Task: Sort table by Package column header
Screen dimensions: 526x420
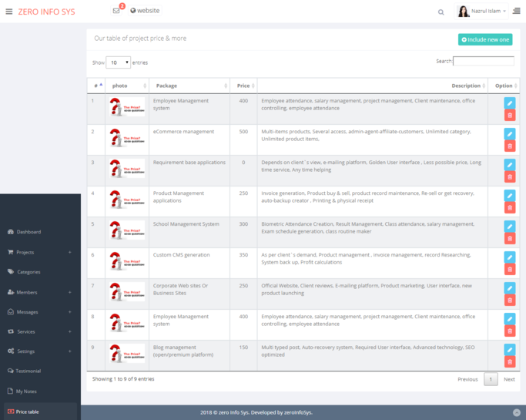Action: coord(189,85)
